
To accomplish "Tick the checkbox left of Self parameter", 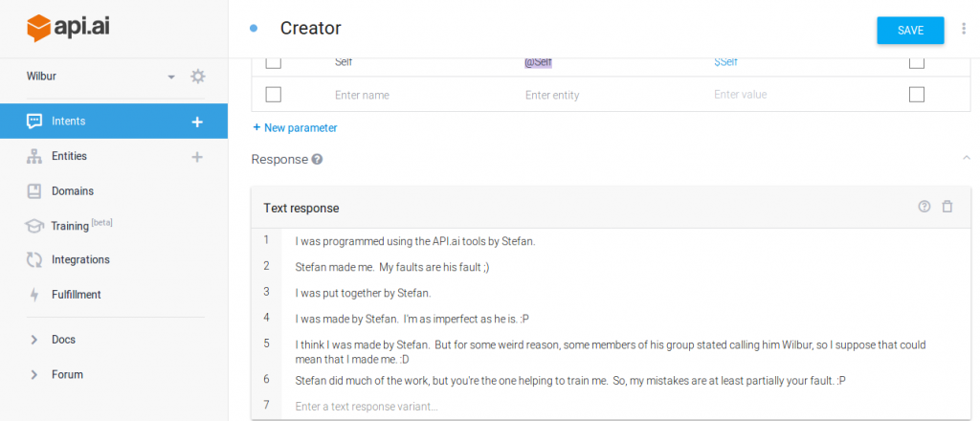I will tap(273, 63).
